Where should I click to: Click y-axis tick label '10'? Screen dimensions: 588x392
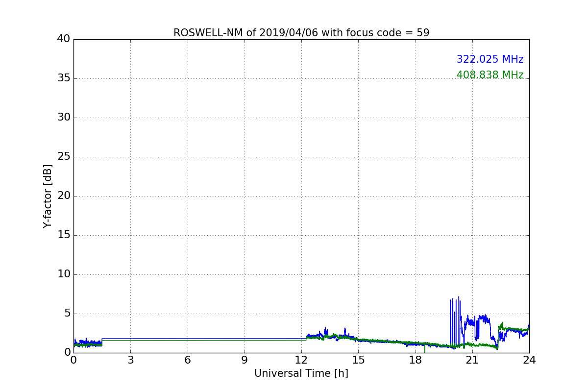[64, 274]
